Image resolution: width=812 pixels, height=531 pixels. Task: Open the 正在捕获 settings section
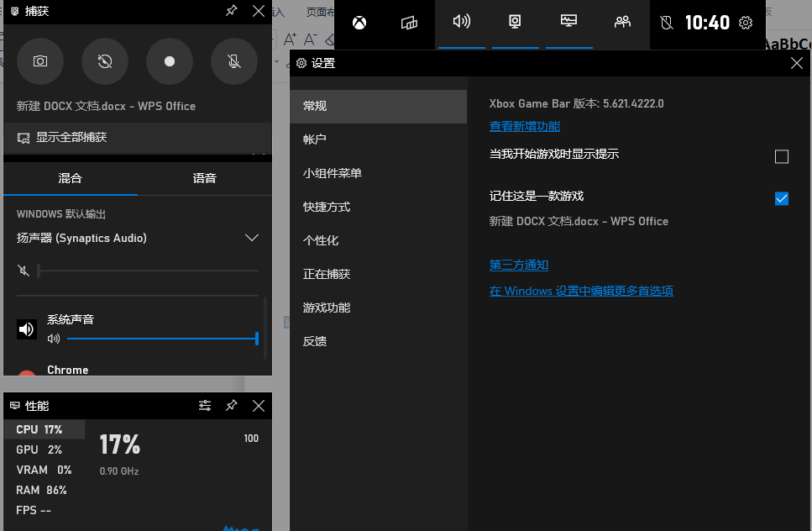tap(379, 274)
